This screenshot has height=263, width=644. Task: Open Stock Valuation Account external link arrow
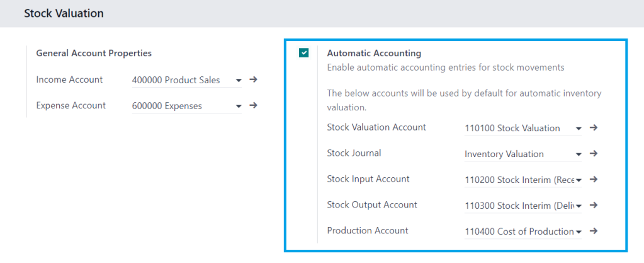[593, 127]
